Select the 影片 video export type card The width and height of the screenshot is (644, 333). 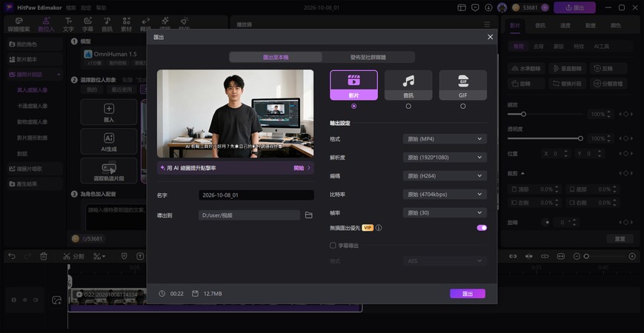[x=353, y=85]
